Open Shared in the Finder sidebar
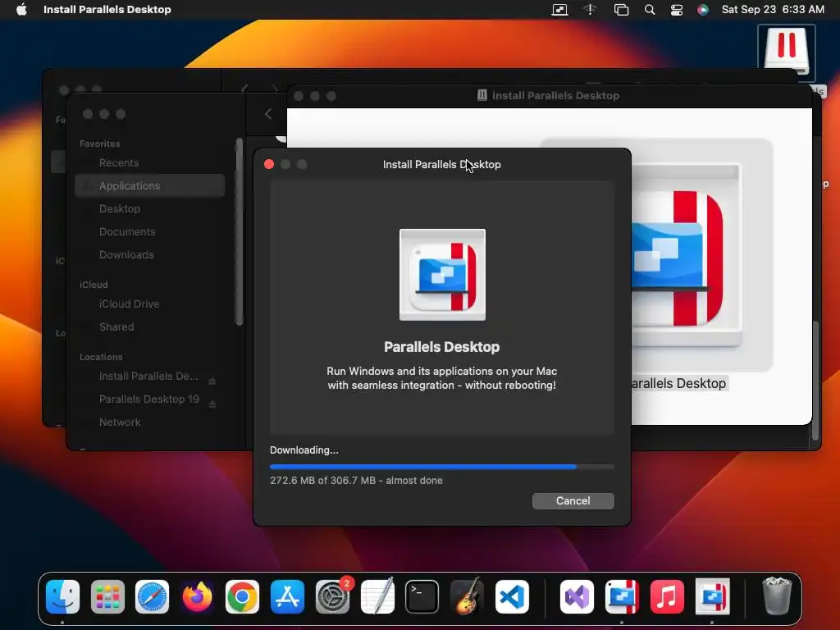Viewport: 840px width, 630px height. 116,326
